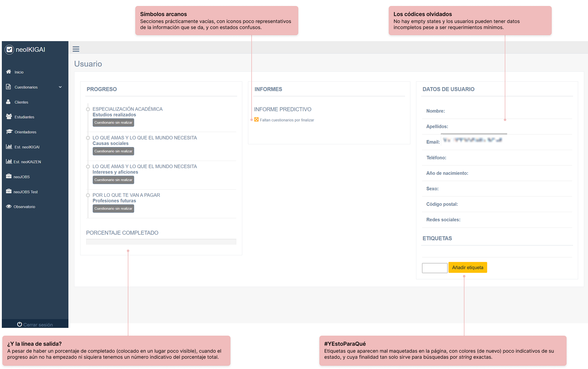Focus the etiqueta text input field
This screenshot has width=588, height=369.
(434, 268)
